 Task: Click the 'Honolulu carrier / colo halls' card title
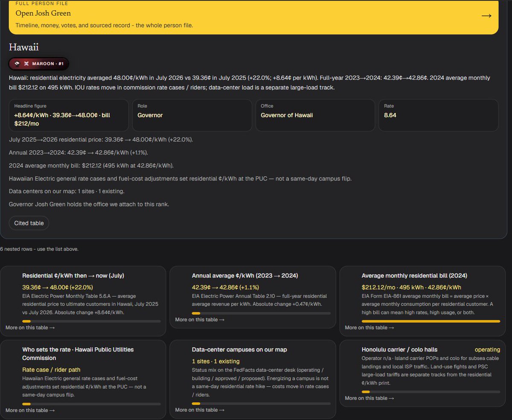pyautogui.click(x=399, y=350)
